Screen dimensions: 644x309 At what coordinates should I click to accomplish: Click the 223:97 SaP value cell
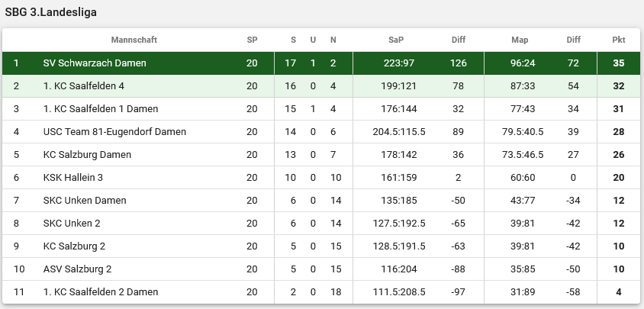click(x=399, y=63)
